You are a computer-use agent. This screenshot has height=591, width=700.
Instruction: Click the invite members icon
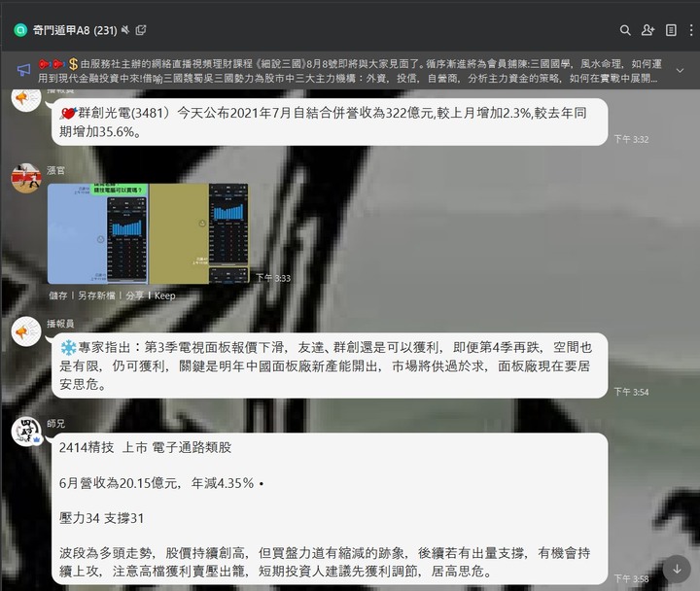pos(647,30)
